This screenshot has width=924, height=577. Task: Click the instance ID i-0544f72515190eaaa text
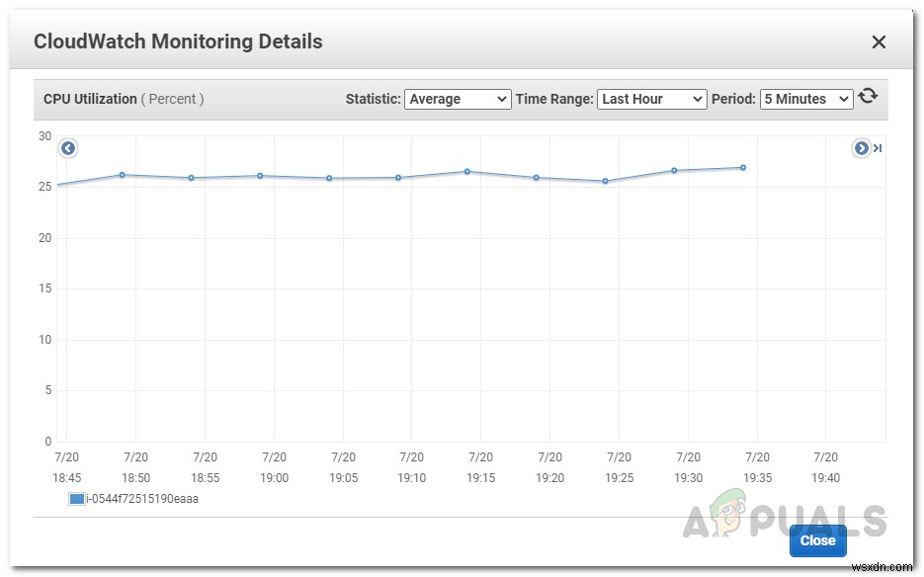(143, 499)
